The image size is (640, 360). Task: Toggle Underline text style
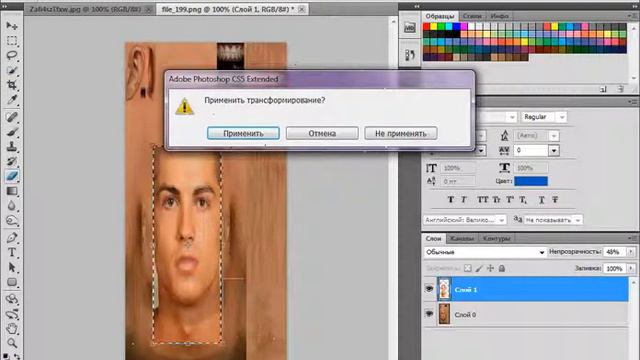[x=542, y=200]
